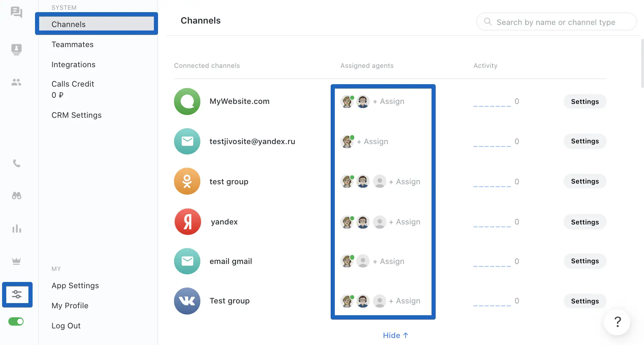The width and height of the screenshot is (644, 345).
Task: Click Assign for email gmail channel
Action: click(x=389, y=261)
